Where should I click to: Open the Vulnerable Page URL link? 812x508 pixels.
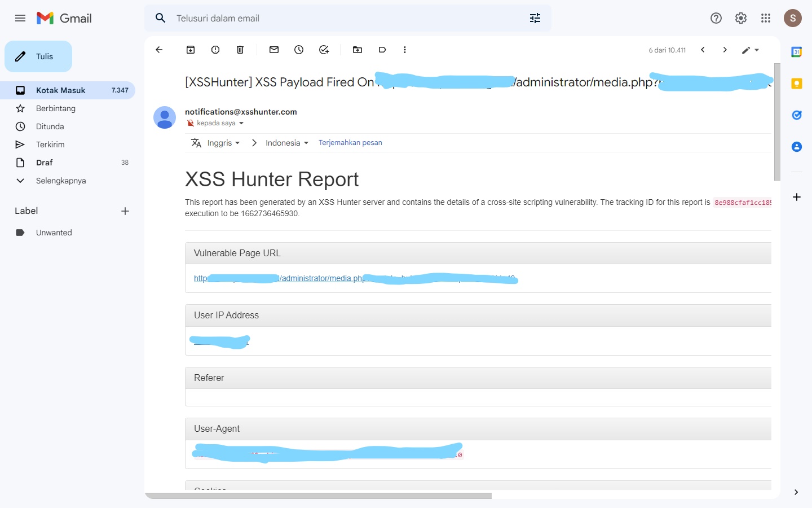(355, 278)
